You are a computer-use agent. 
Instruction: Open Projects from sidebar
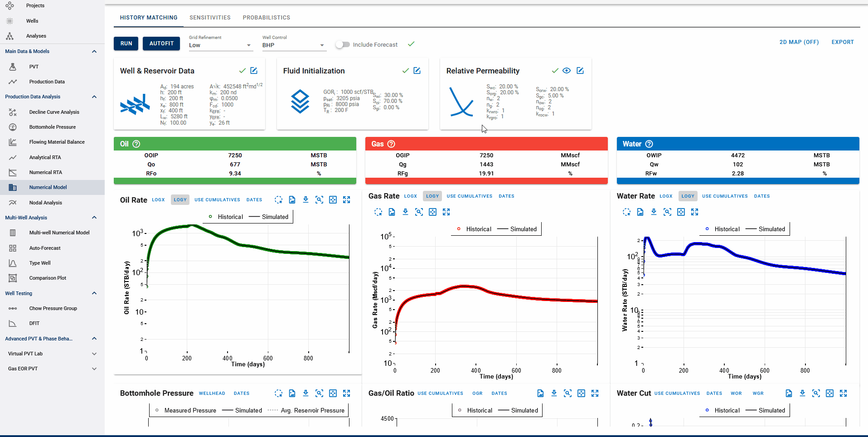35,5
